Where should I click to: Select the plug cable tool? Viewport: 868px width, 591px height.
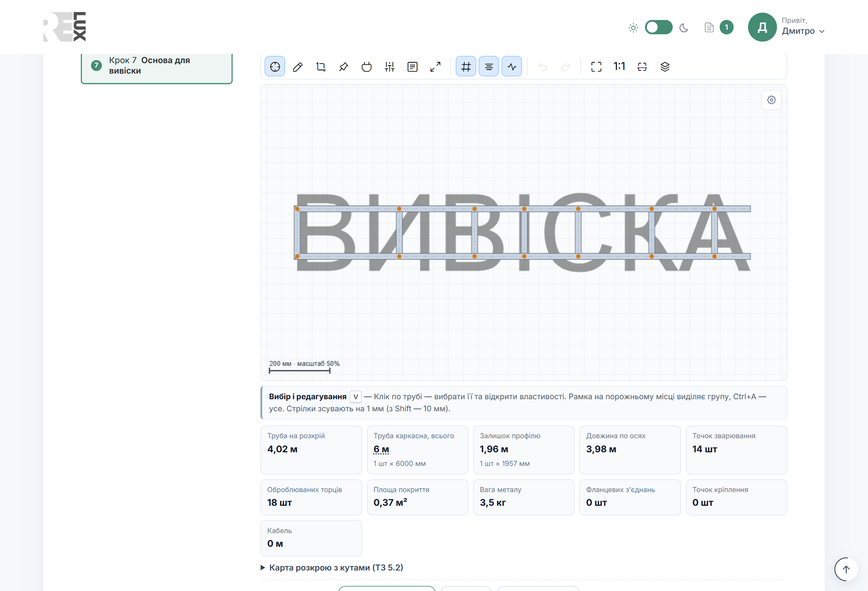pos(366,67)
